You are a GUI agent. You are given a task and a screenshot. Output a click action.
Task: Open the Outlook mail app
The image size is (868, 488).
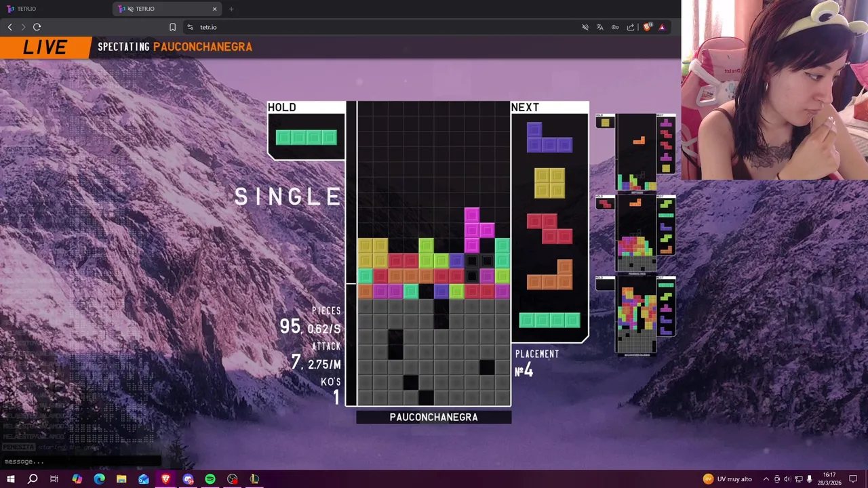pyautogui.click(x=144, y=479)
